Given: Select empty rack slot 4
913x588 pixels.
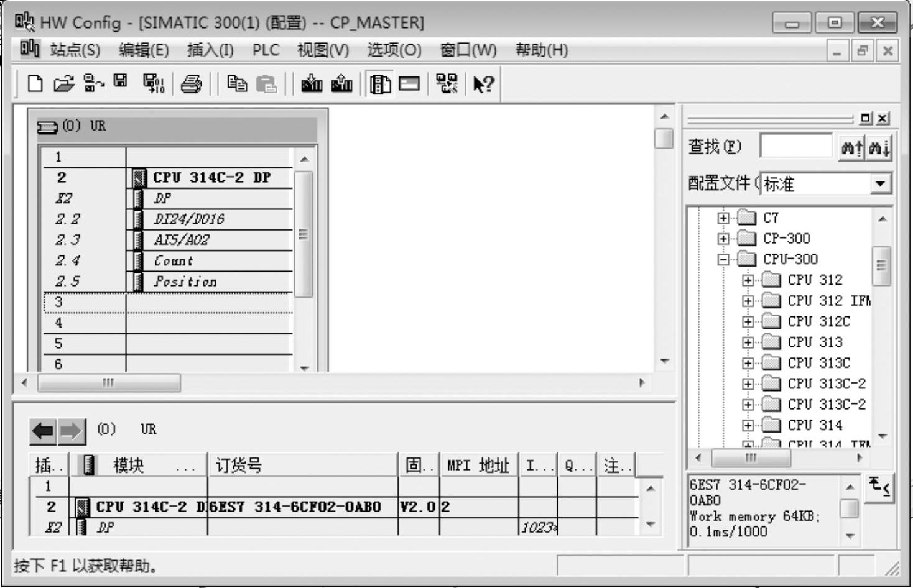Looking at the screenshot, I should pyautogui.click(x=168, y=323).
